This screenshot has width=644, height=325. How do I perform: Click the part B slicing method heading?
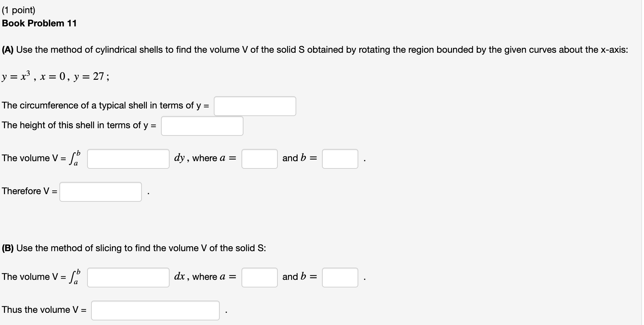pos(134,248)
